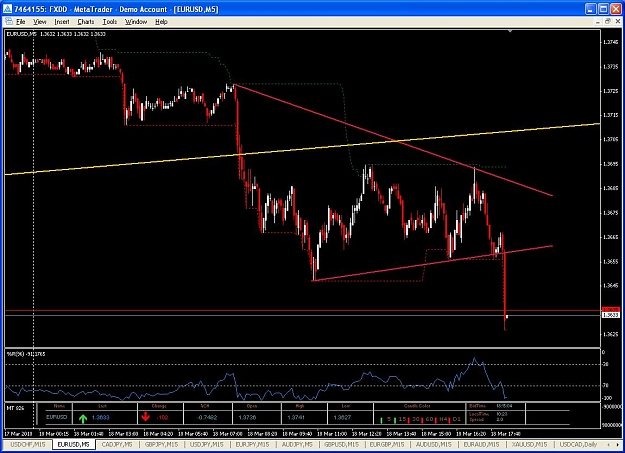Open the File menu

[x=21, y=22]
